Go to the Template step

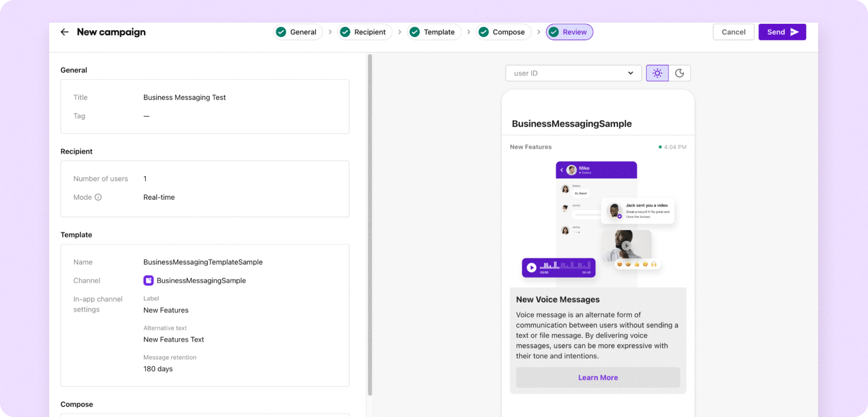pyautogui.click(x=434, y=32)
